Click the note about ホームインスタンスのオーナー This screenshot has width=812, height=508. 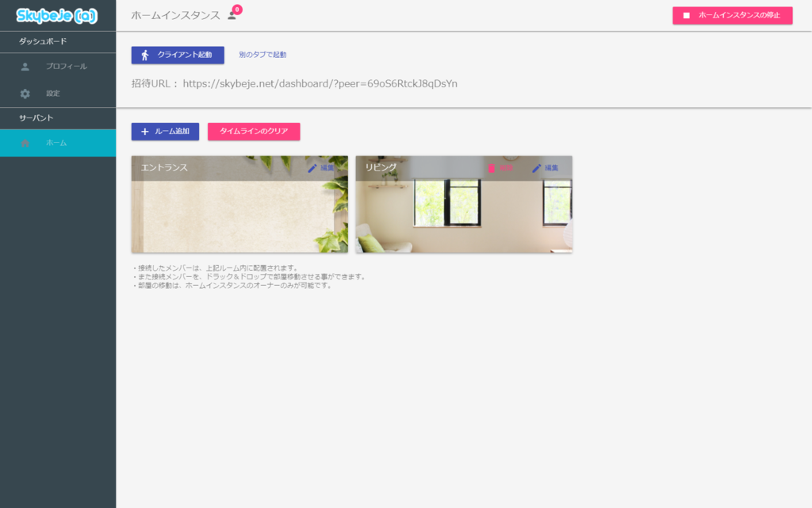pyautogui.click(x=232, y=286)
